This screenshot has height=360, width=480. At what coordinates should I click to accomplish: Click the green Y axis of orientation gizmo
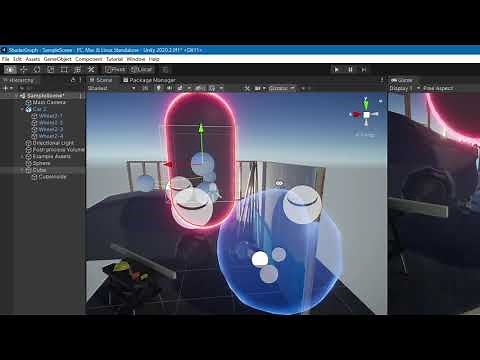366,104
